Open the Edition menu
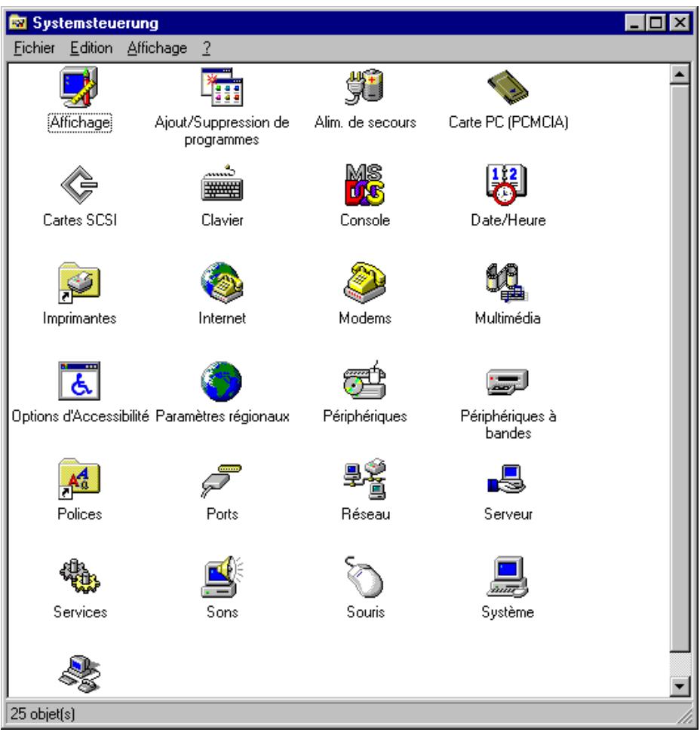 click(91, 48)
